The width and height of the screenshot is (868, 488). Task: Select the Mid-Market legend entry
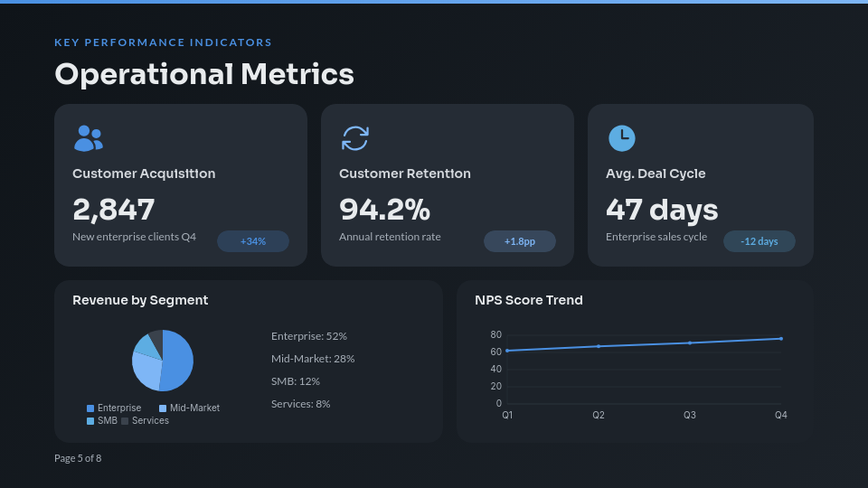click(188, 408)
